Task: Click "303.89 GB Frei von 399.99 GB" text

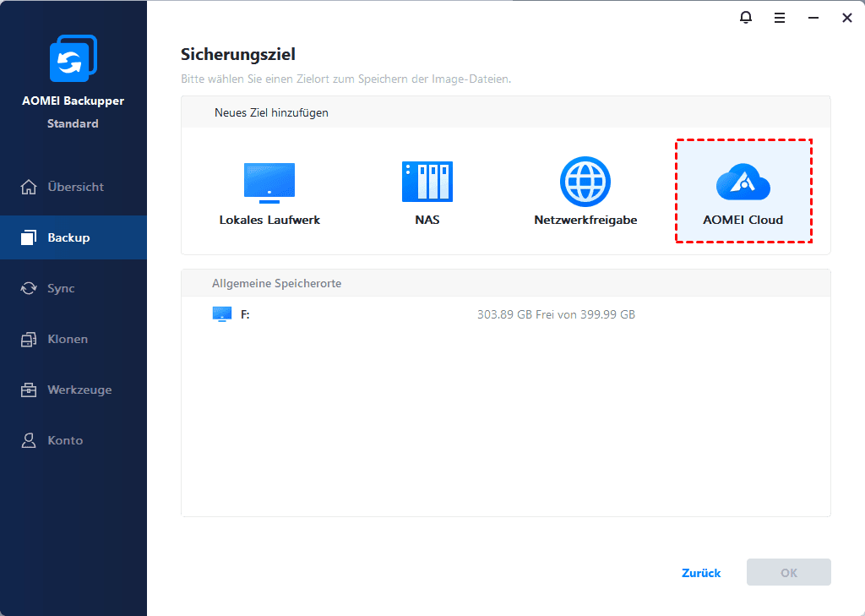Action: click(x=556, y=314)
